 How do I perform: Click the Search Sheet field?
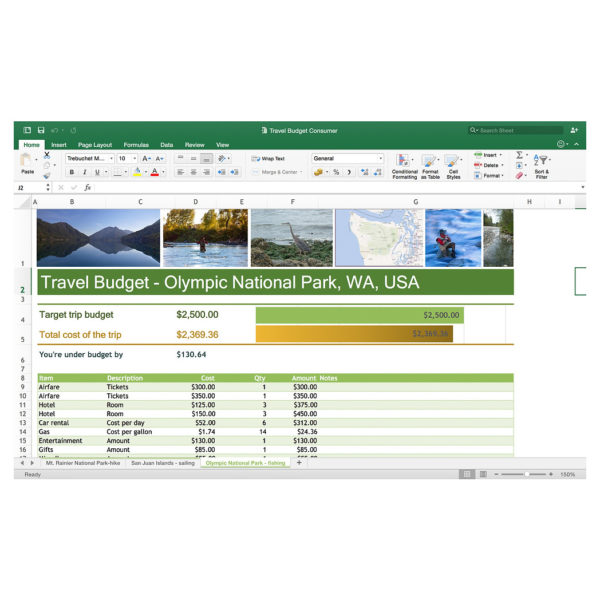(516, 130)
